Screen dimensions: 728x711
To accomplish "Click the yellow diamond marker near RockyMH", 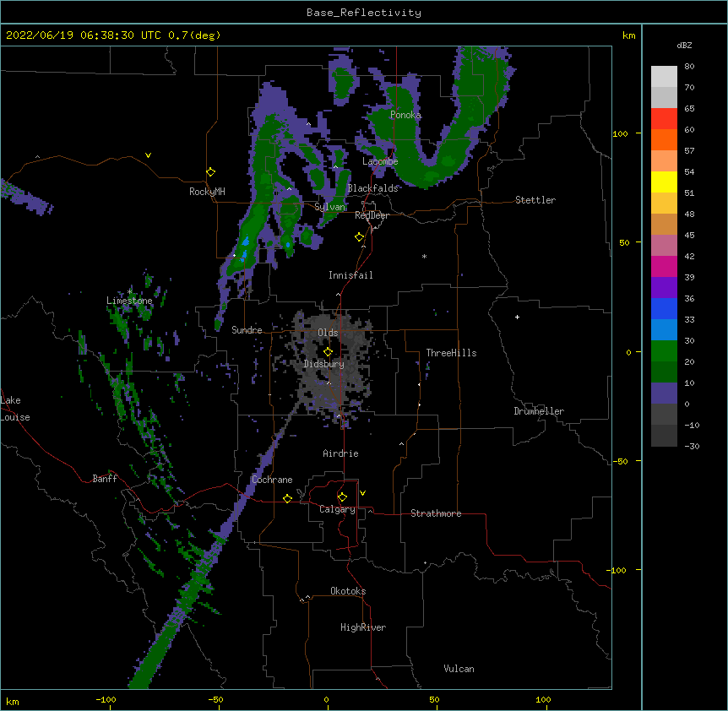I will pyautogui.click(x=210, y=172).
